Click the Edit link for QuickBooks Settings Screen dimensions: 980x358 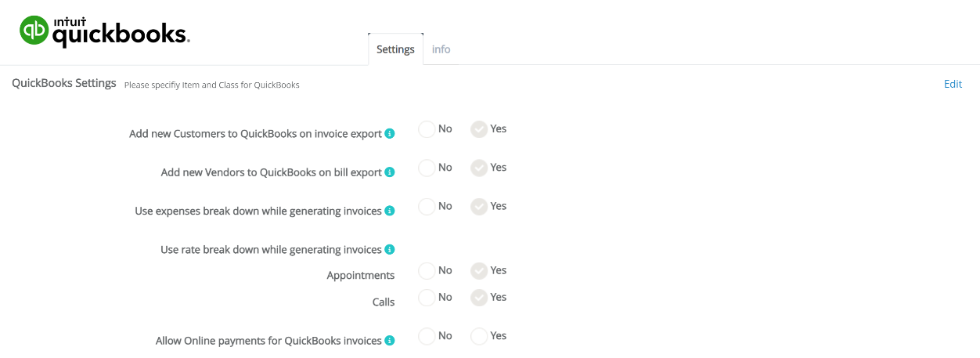pyautogui.click(x=953, y=84)
